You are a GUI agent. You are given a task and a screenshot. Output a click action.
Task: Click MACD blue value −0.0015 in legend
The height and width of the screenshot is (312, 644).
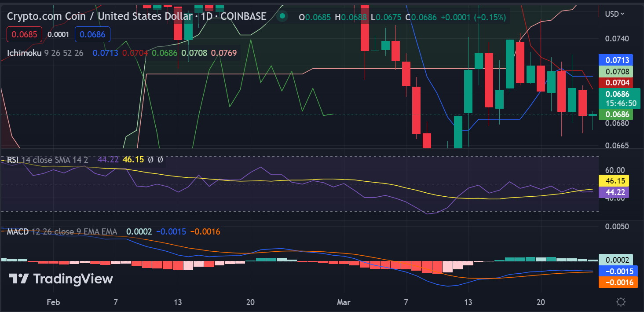(171, 231)
